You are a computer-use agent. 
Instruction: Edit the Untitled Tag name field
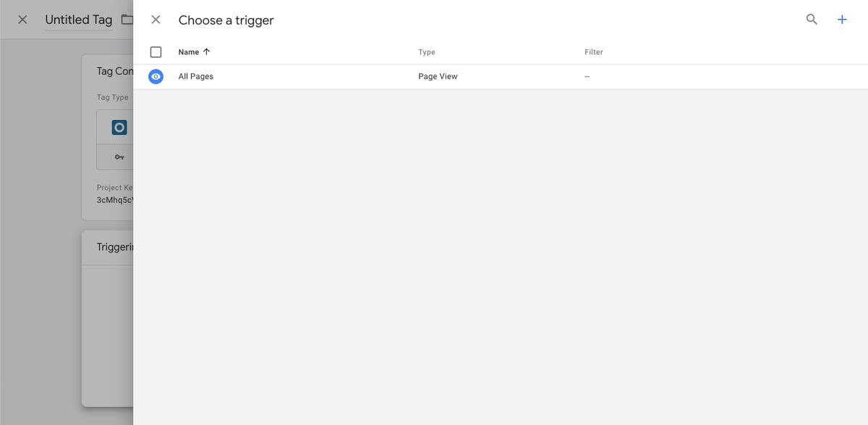point(79,20)
